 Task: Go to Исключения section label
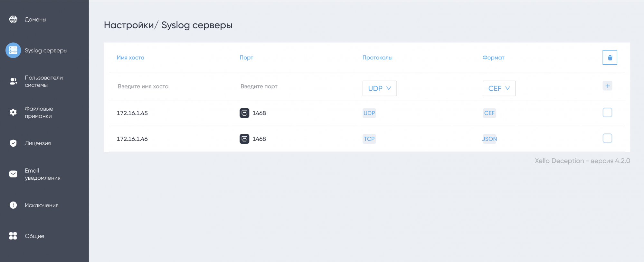[42, 205]
